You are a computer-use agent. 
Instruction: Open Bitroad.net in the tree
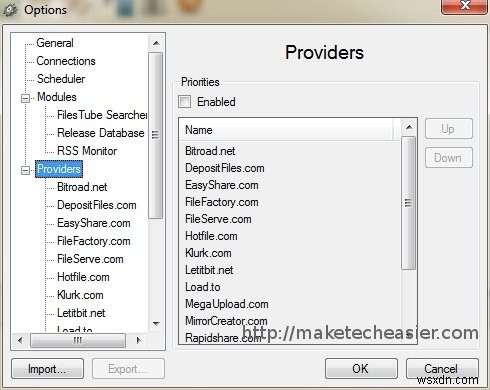coord(82,187)
